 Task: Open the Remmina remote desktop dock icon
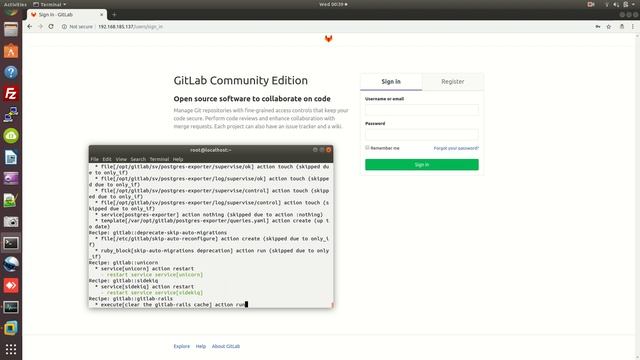(11, 115)
